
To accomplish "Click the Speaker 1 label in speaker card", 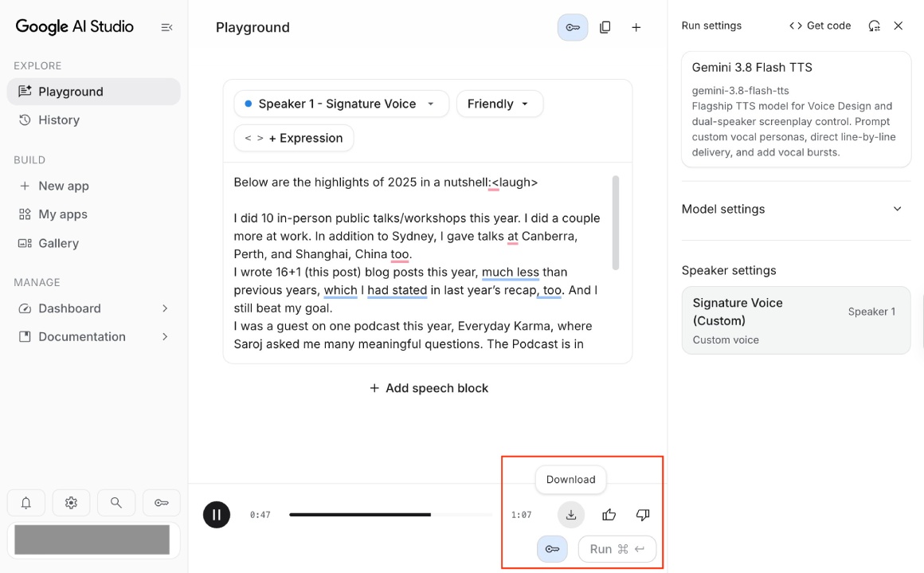I will point(871,312).
